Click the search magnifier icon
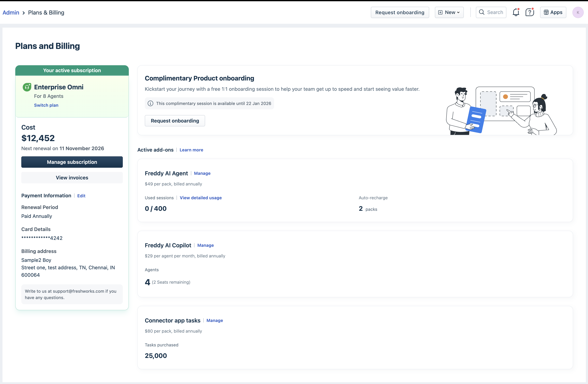This screenshot has width=588, height=384. click(482, 12)
